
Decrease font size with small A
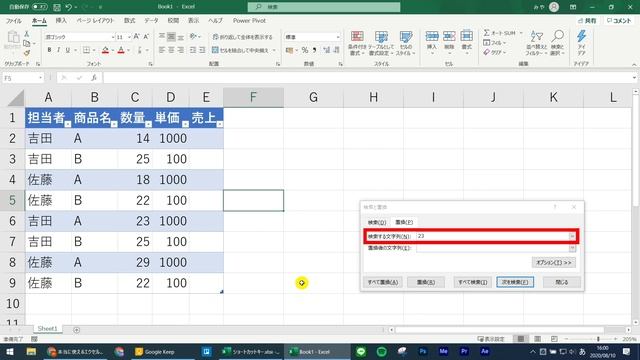146,37
